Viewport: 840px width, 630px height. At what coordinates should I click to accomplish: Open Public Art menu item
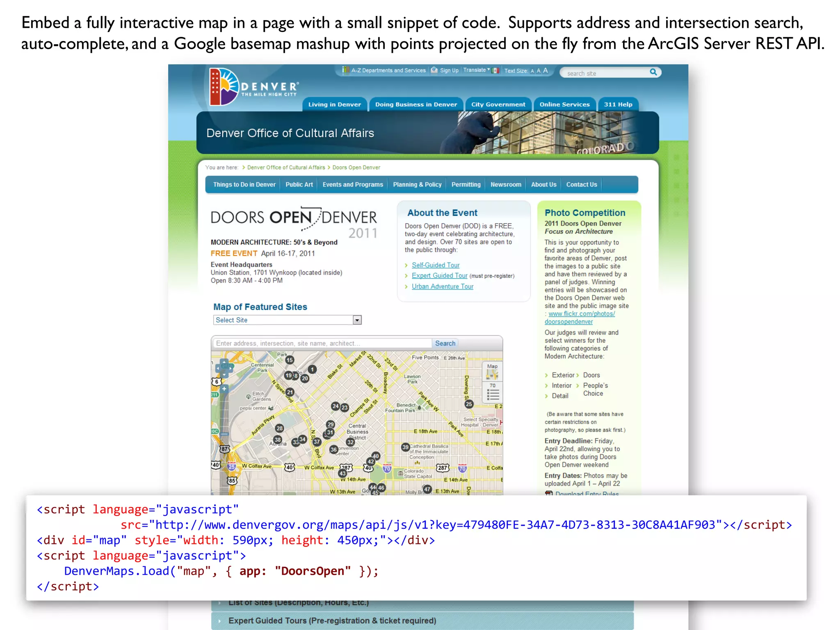coord(299,185)
